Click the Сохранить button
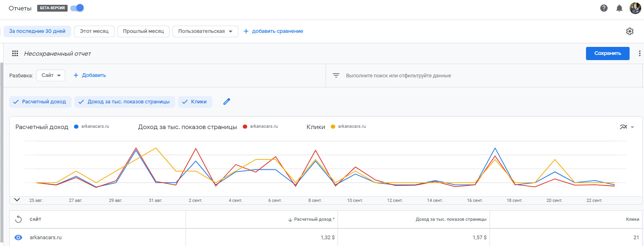 pyautogui.click(x=607, y=53)
